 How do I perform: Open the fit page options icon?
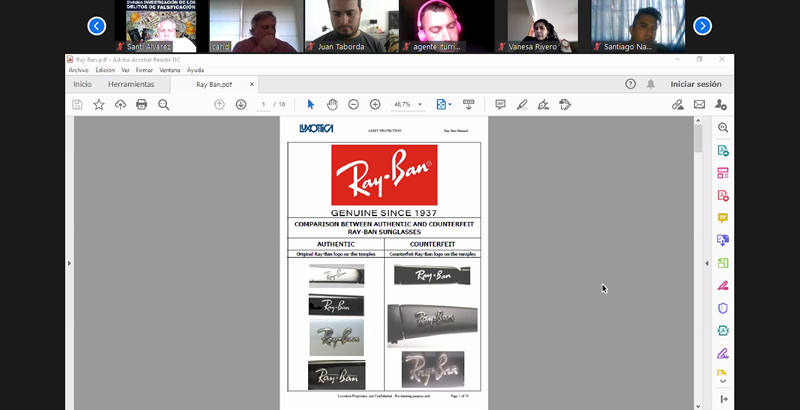click(443, 105)
